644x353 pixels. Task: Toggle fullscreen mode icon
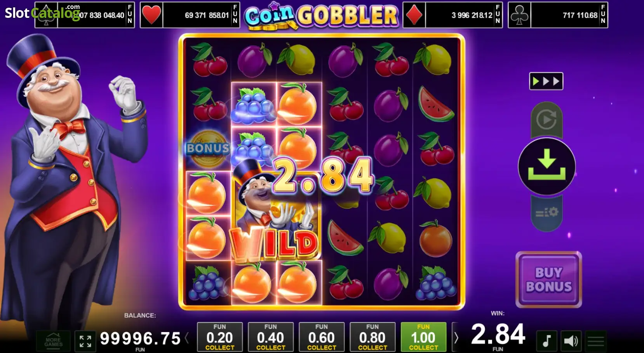[85, 341]
